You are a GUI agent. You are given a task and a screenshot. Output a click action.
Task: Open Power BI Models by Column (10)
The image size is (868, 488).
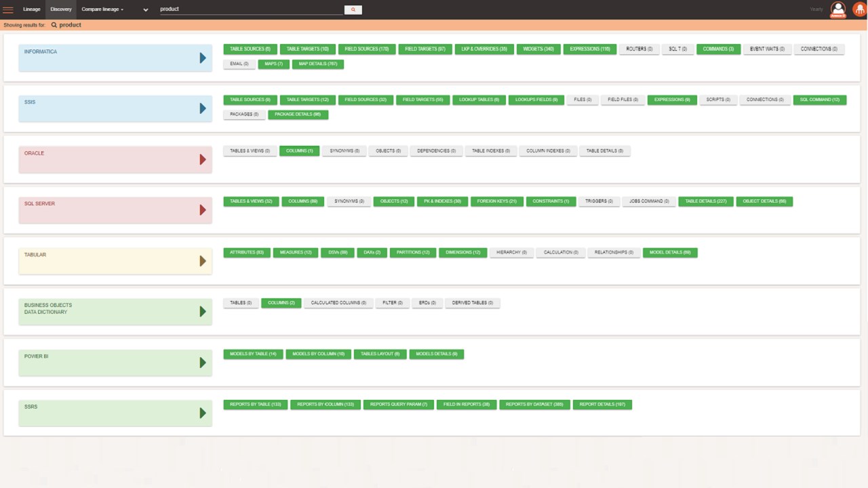pyautogui.click(x=318, y=354)
